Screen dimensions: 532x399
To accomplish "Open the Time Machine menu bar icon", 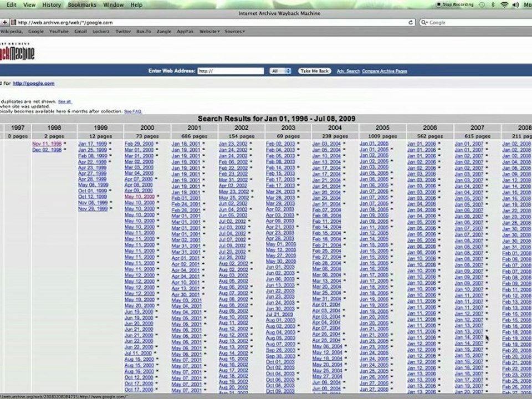I will [482, 4].
